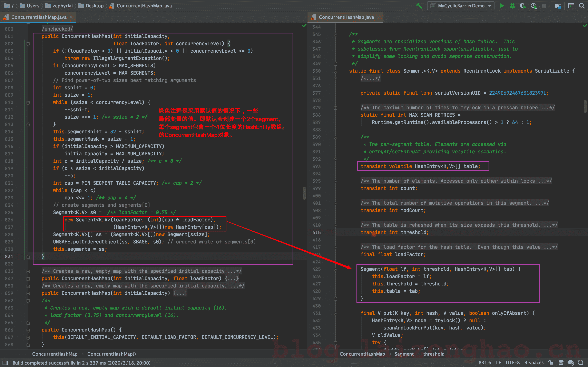Viewport: 588px width, 367px height.
Task: Click the UTF-8 encoding selector in status bar
Action: [x=513, y=362]
